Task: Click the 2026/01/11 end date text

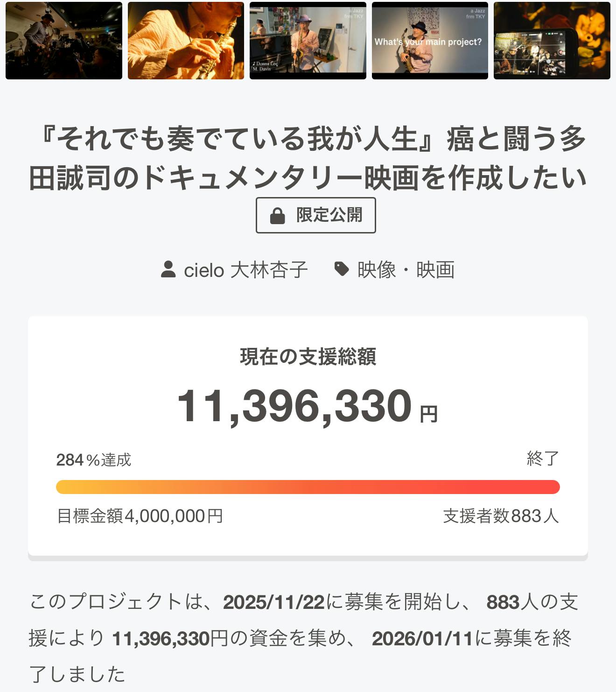Action: (422, 638)
